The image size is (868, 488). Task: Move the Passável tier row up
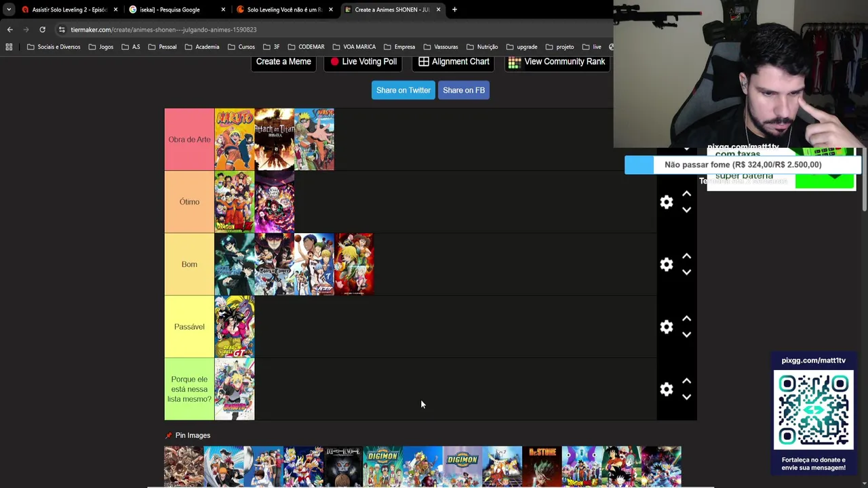coord(686,319)
